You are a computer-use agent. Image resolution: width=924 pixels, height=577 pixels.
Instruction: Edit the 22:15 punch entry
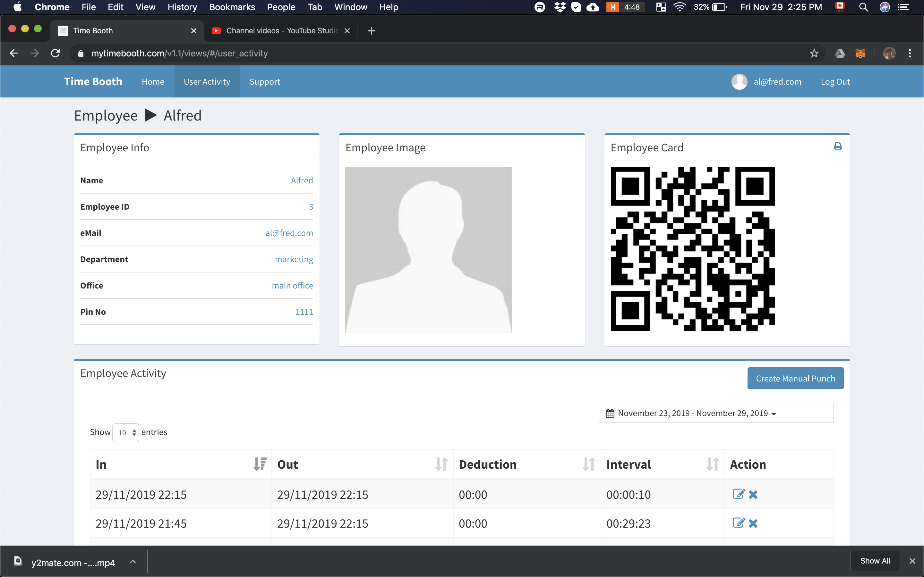tap(739, 494)
